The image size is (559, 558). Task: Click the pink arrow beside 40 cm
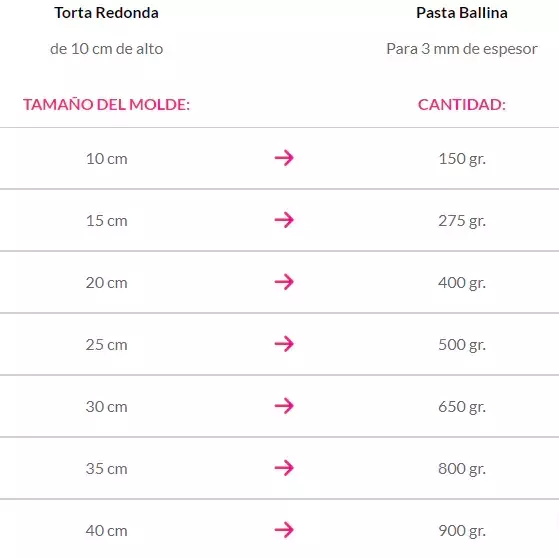click(284, 530)
